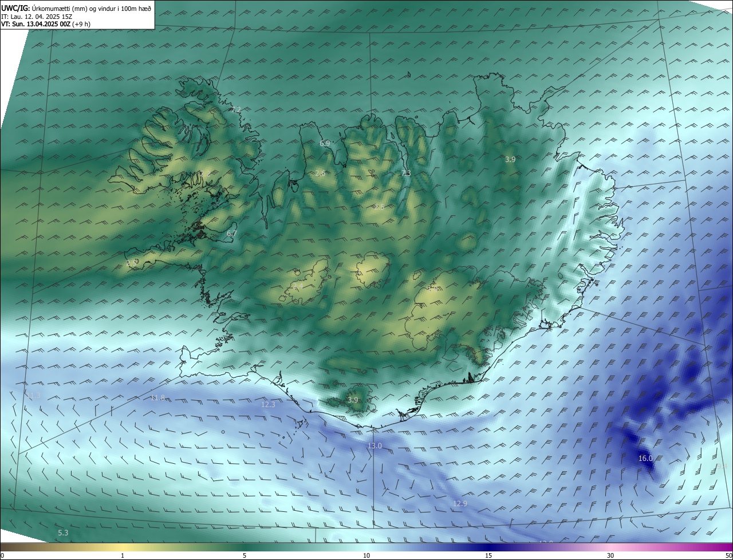
Task: Click the 7.2 value label
Action: click(237, 109)
